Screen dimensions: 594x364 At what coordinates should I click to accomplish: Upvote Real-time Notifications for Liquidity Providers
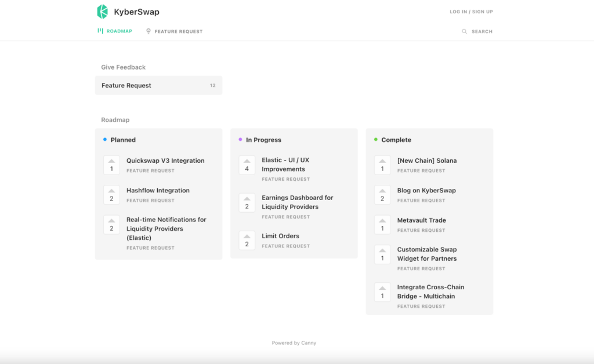[111, 225]
